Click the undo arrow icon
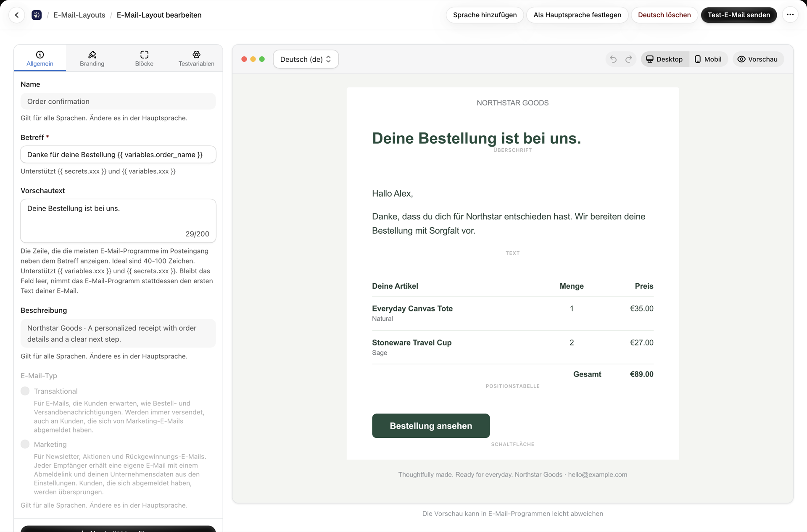The height and width of the screenshot is (532, 807). [613, 59]
